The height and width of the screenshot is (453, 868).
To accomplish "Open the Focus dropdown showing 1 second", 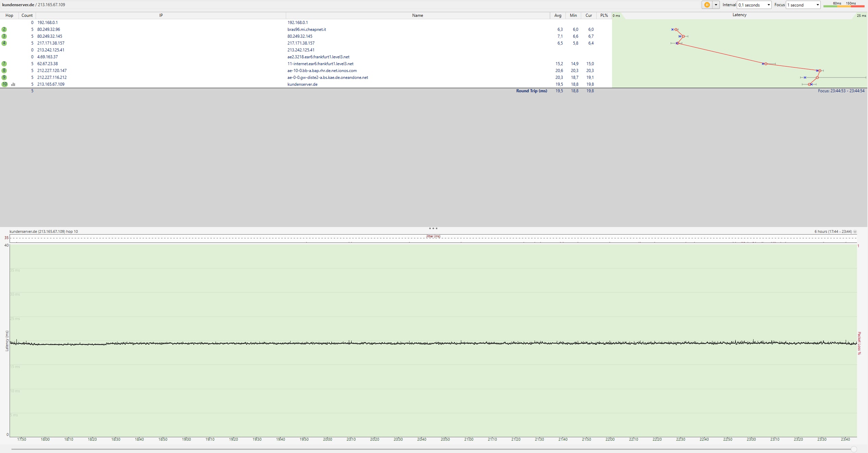I will pyautogui.click(x=803, y=5).
